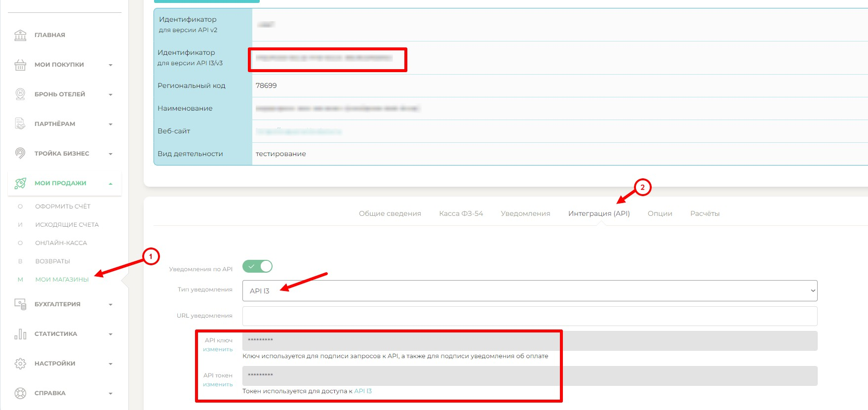The image size is (868, 410).
Task: Expand the Мои покупки menu arrow
Action: click(111, 65)
